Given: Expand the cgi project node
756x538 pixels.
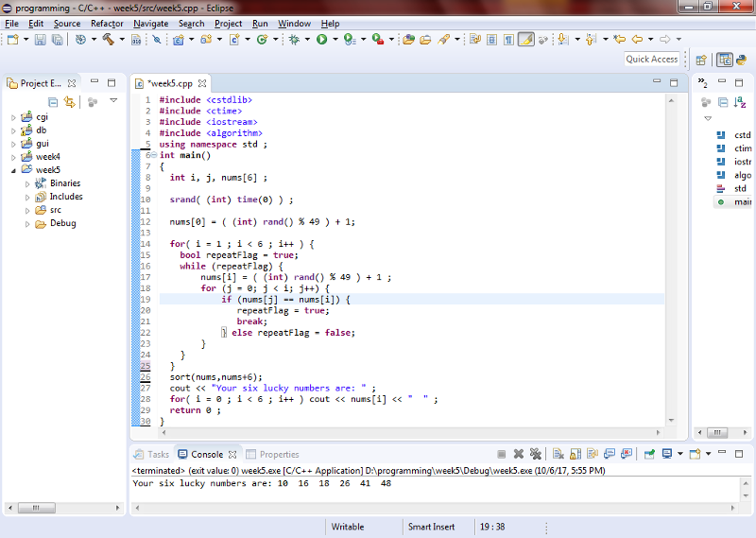Looking at the screenshot, I should click(x=13, y=117).
